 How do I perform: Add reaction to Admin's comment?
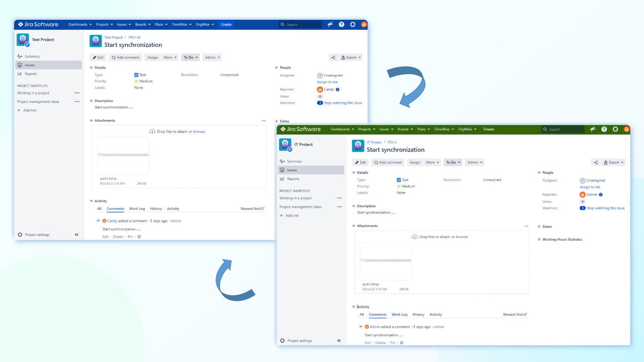pos(402,343)
